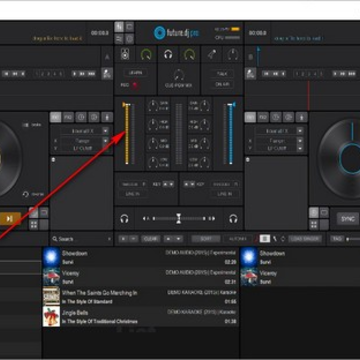Click the deck A gain knob
Image resolution: width=360 pixels, height=360 pixels.
[x=153, y=106]
